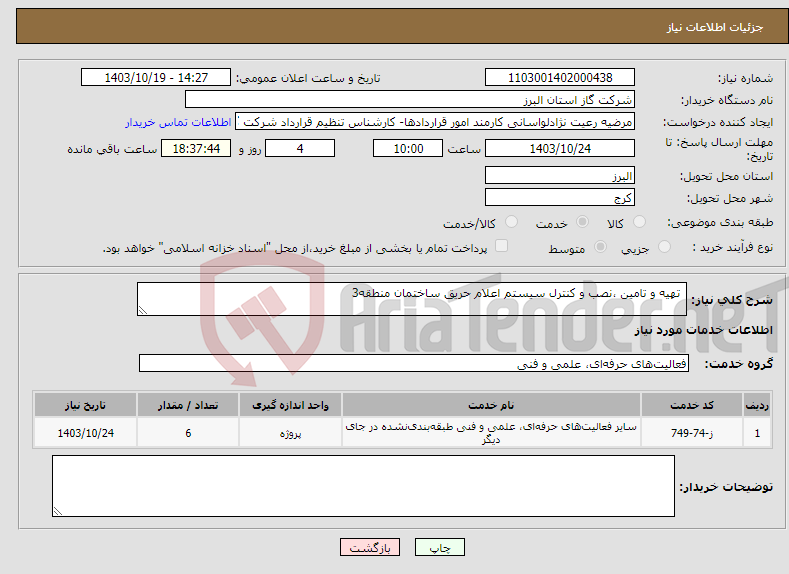
Task: Click the طبقه بندی موضوعی label
Action: [x=720, y=222]
